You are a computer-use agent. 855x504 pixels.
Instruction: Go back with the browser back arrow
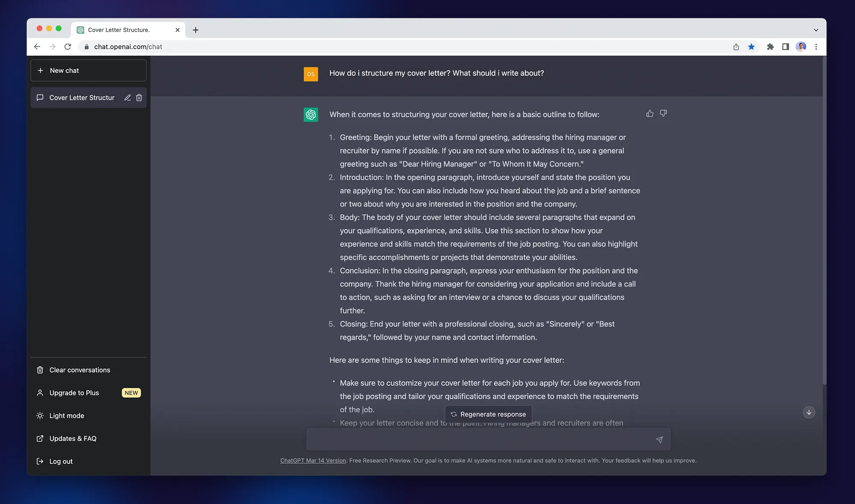(37, 47)
